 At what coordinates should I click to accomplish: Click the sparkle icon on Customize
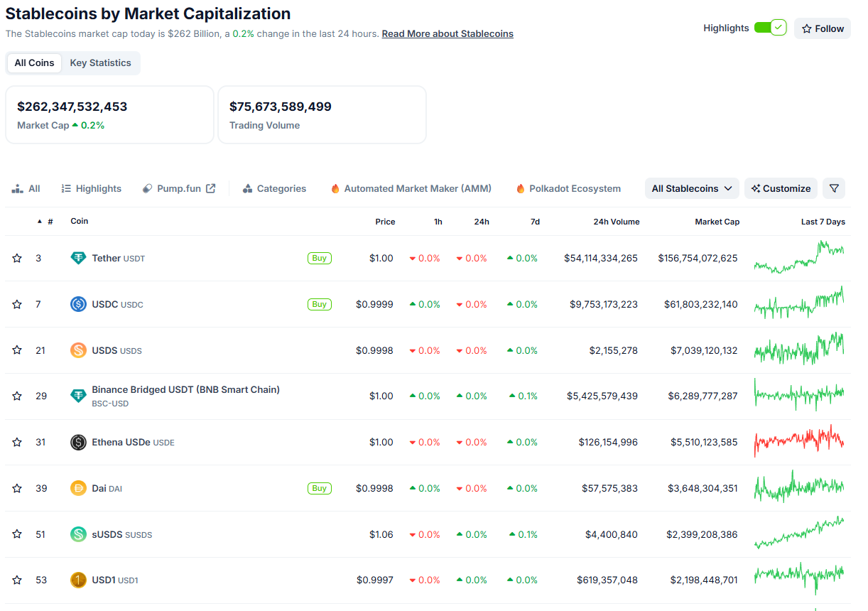click(x=756, y=188)
